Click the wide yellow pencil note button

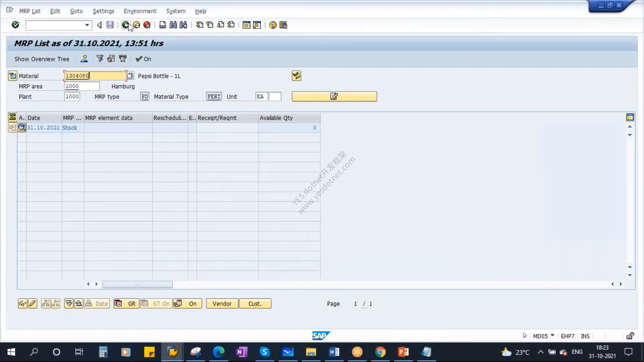pyautogui.click(x=334, y=97)
